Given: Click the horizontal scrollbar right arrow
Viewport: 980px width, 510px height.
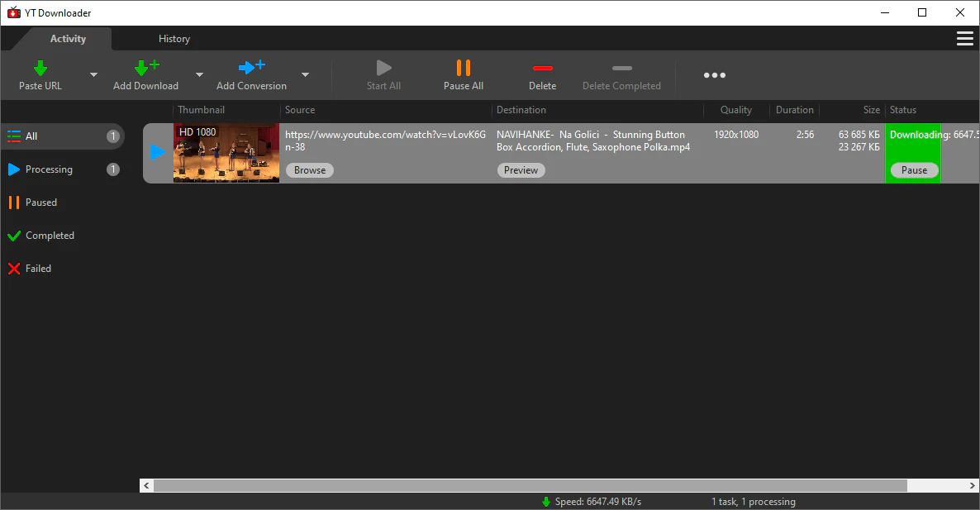Looking at the screenshot, I should pyautogui.click(x=972, y=485).
